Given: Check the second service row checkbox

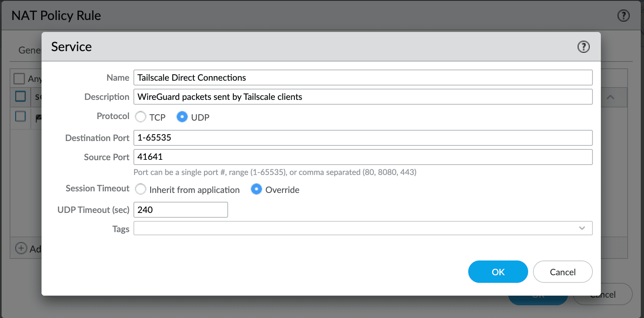Looking at the screenshot, I should [20, 116].
